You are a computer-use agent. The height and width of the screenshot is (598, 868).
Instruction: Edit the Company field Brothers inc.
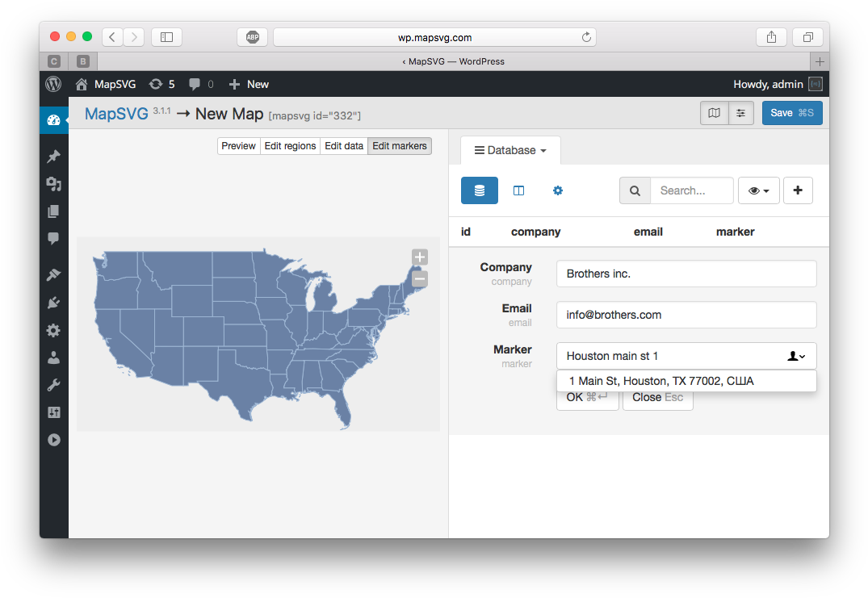point(686,274)
